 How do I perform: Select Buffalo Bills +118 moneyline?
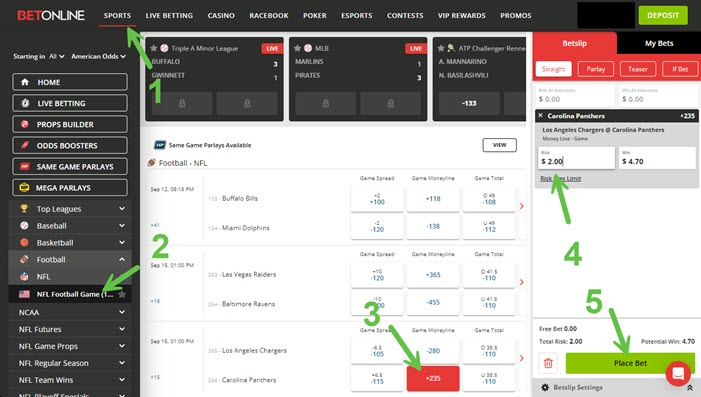coord(433,198)
